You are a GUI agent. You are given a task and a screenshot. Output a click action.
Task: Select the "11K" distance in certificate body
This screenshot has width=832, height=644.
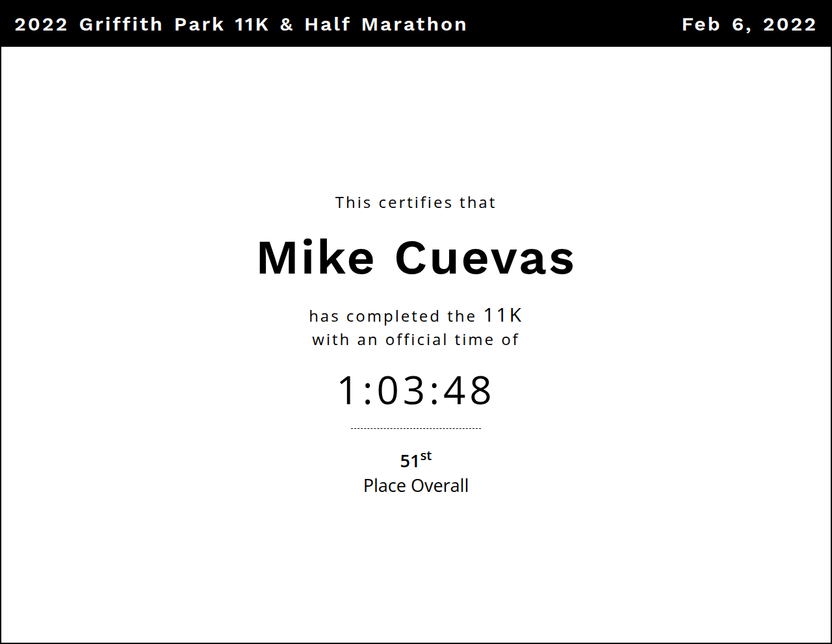[503, 315]
